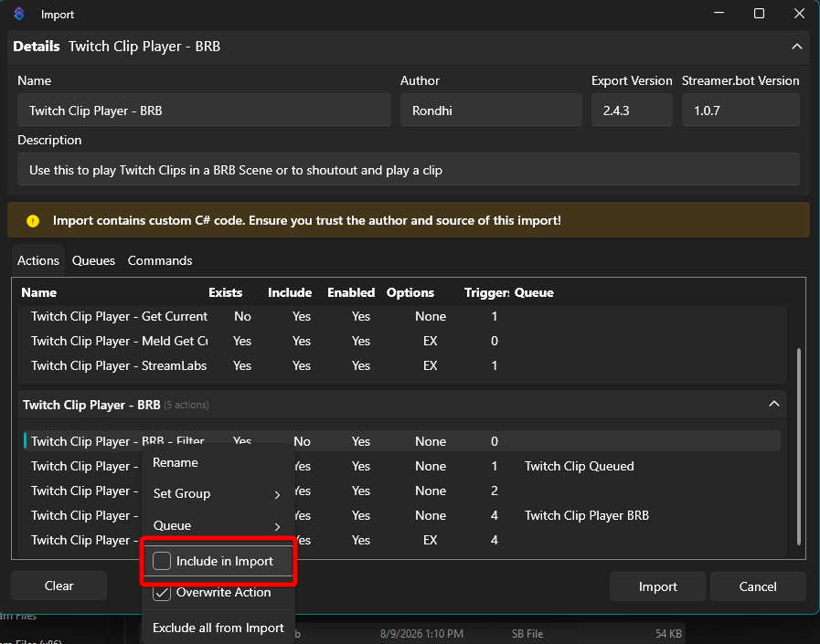This screenshot has height=644, width=820.
Task: Click the Queue column header
Action: click(534, 292)
